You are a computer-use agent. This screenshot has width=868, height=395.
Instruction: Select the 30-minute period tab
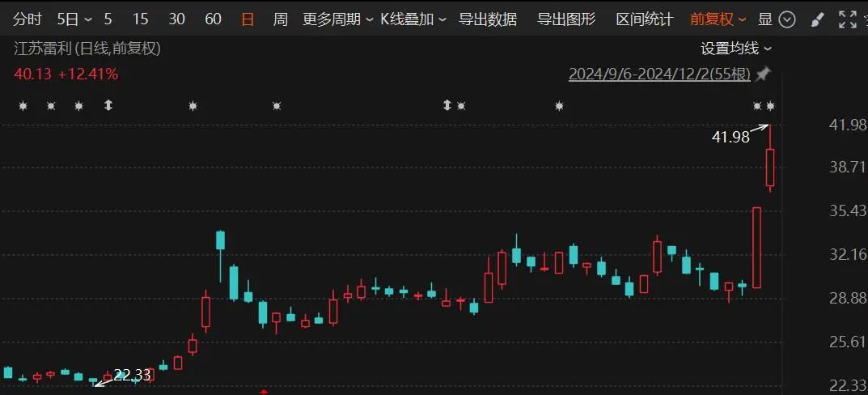coord(176,19)
